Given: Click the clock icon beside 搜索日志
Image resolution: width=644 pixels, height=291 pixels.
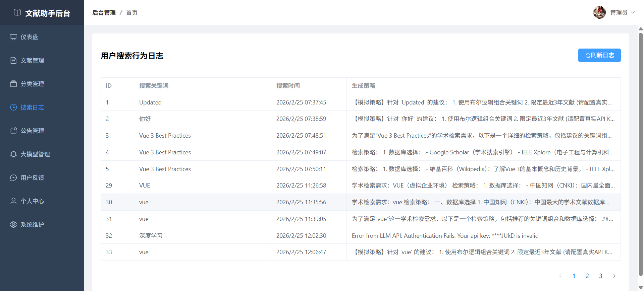Looking at the screenshot, I should (13, 107).
